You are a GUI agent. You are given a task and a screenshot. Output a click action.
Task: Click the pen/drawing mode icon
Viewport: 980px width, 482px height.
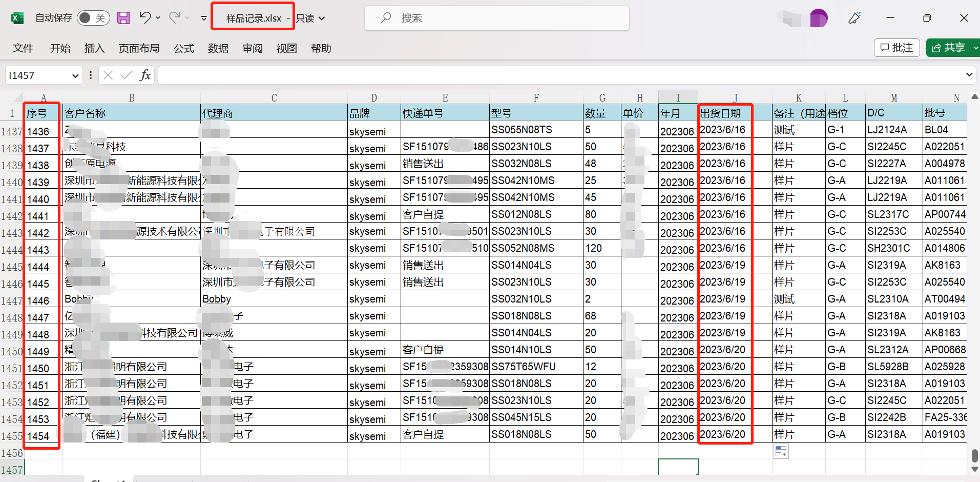pyautogui.click(x=854, y=18)
